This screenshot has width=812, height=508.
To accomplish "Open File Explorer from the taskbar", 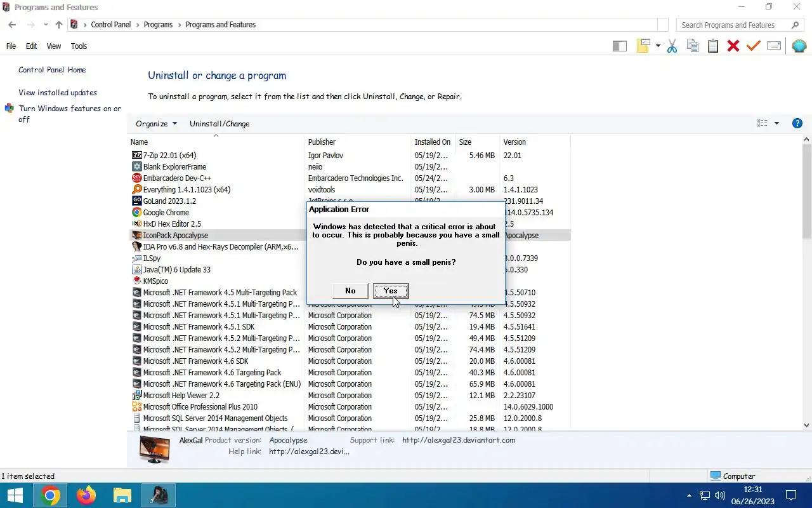I will click(122, 495).
